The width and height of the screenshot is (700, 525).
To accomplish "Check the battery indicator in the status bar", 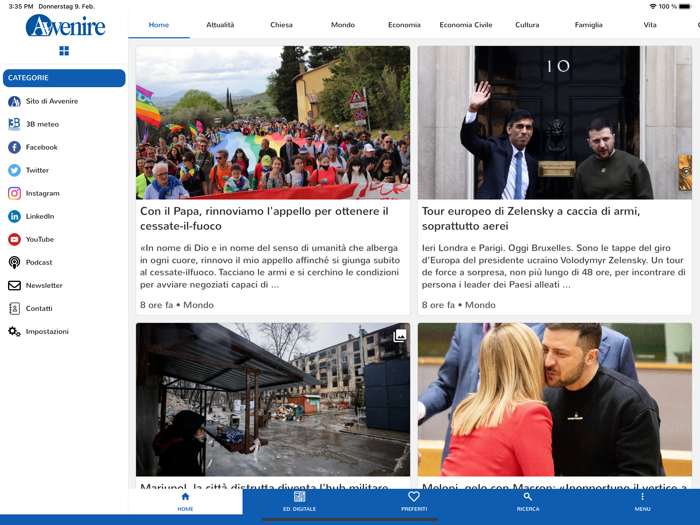I will [684, 6].
